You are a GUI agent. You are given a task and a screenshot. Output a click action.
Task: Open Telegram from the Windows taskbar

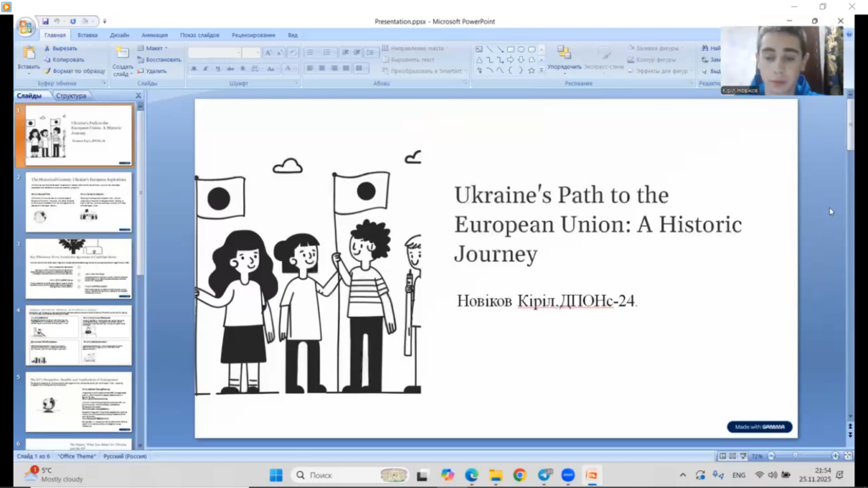[x=543, y=475]
